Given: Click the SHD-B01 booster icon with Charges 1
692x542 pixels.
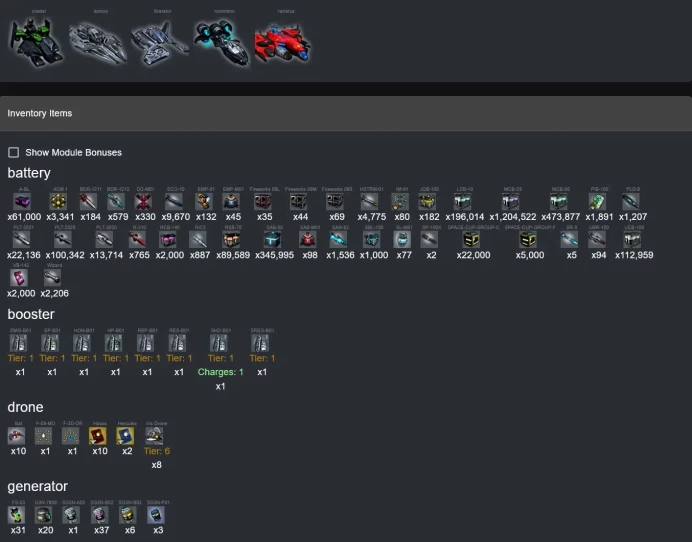Looking at the screenshot, I should (x=218, y=343).
